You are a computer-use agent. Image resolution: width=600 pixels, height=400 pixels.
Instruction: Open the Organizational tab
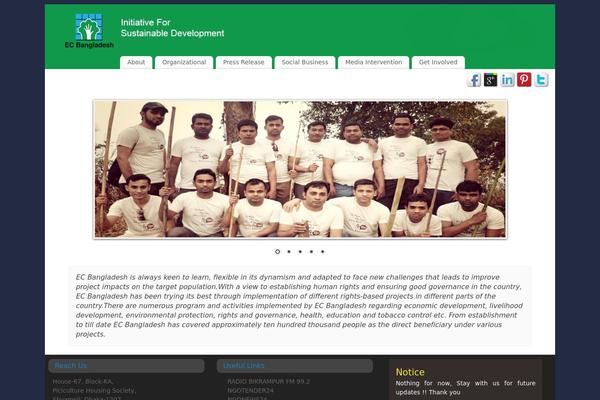tap(184, 62)
